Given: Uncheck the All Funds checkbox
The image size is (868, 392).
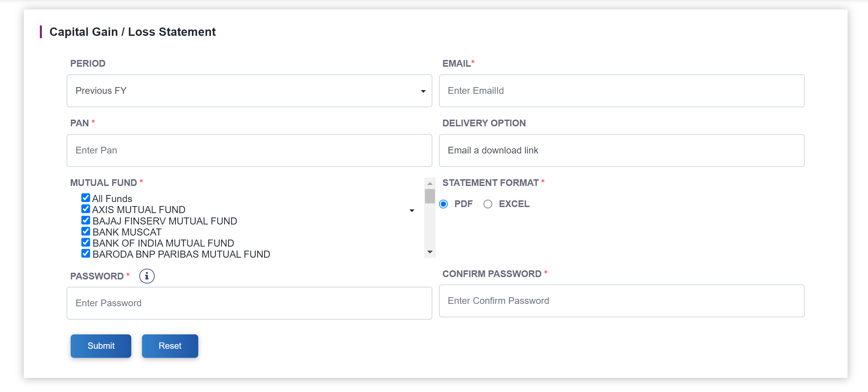Looking at the screenshot, I should [85, 198].
